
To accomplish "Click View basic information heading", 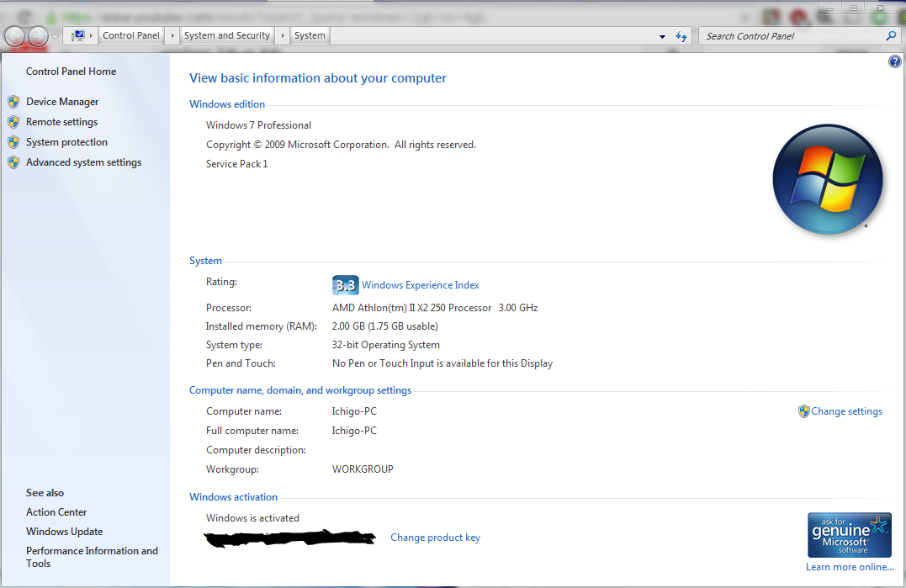I will point(318,78).
